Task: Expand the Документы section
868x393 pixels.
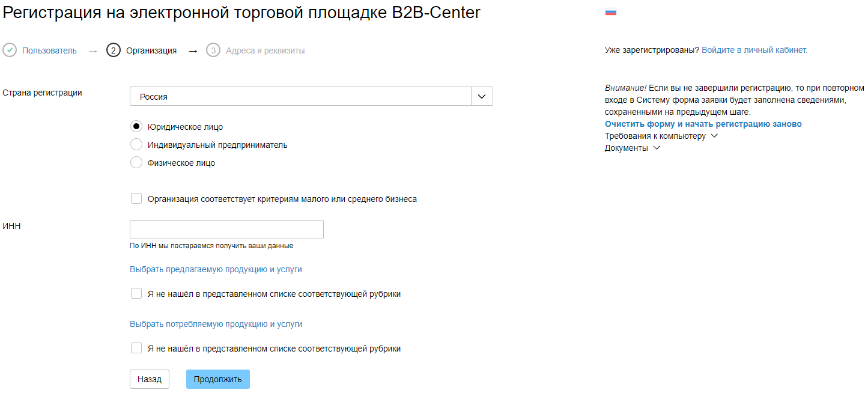Action: (632, 148)
